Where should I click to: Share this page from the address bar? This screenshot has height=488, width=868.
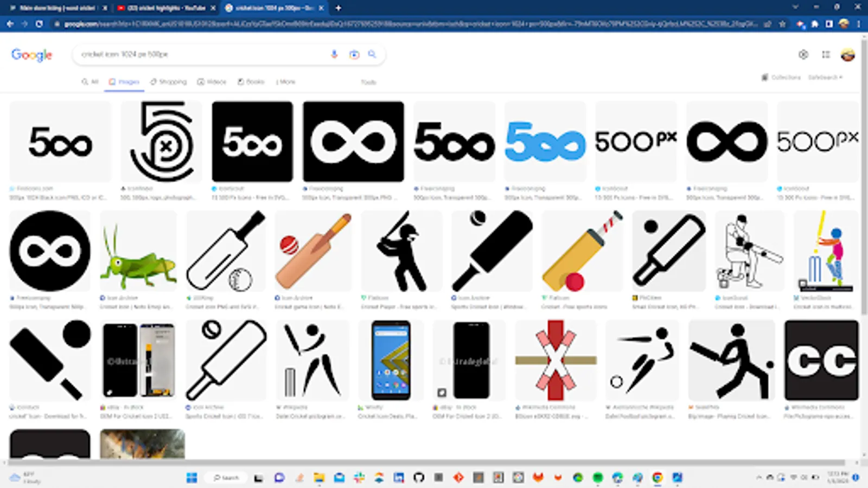768,24
